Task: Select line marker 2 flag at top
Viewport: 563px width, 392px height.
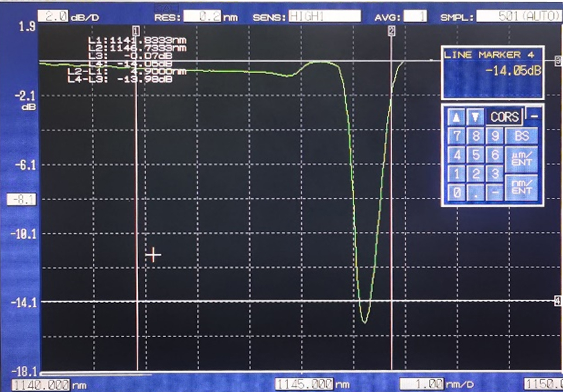Action: coord(391,31)
